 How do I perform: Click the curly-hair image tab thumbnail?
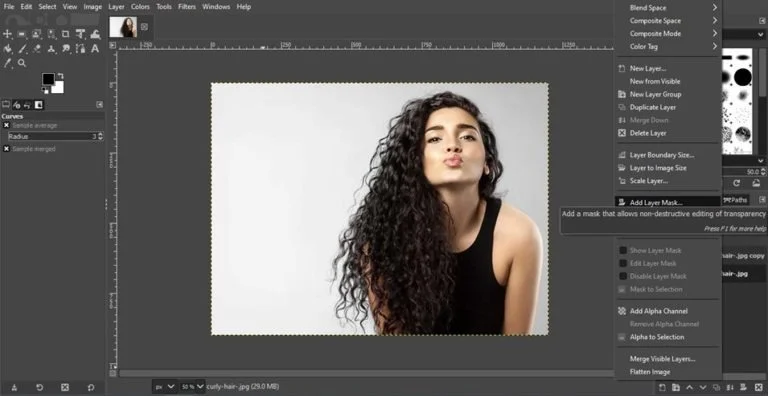[123, 27]
